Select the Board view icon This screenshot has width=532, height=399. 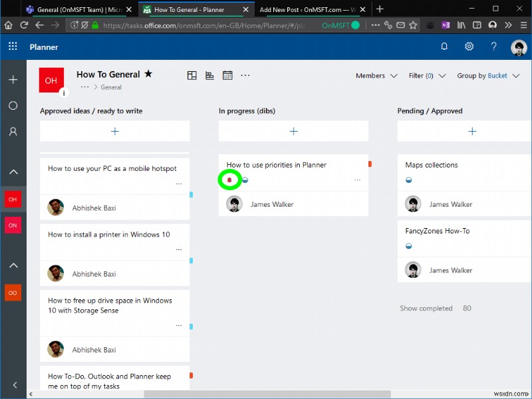(192, 76)
